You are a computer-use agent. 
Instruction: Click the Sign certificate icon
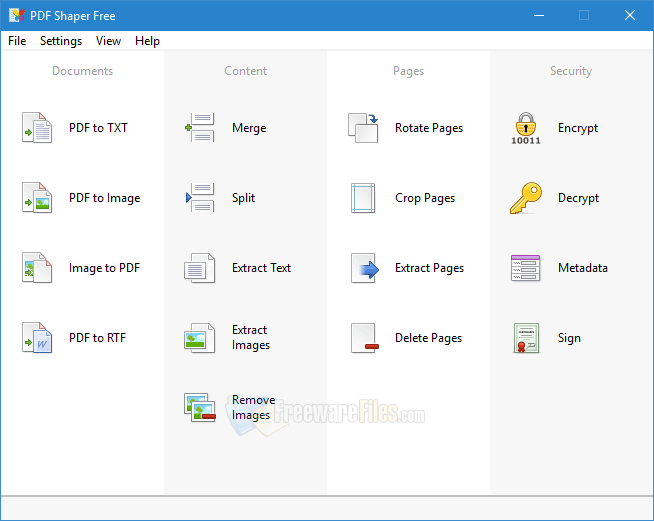[x=526, y=338]
